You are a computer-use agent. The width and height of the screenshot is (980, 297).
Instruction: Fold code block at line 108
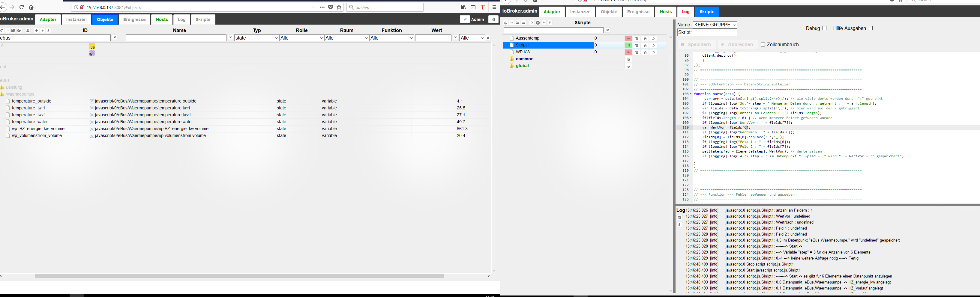[691, 118]
